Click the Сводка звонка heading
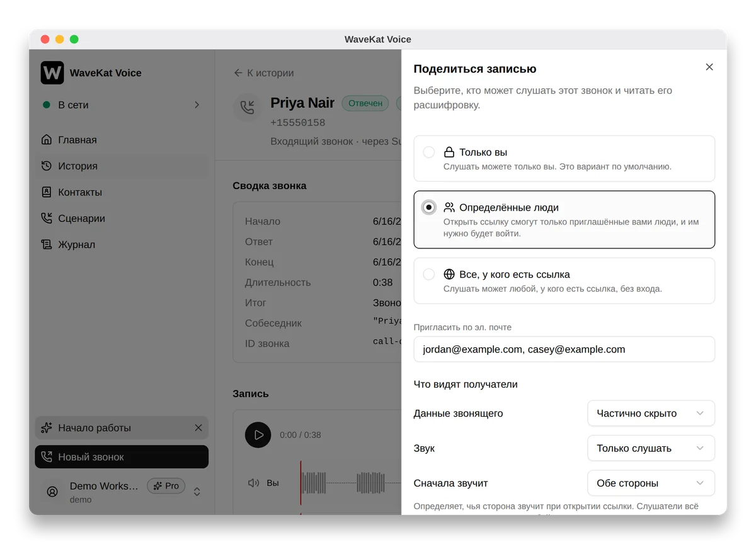The height and width of the screenshot is (544, 756). (270, 186)
